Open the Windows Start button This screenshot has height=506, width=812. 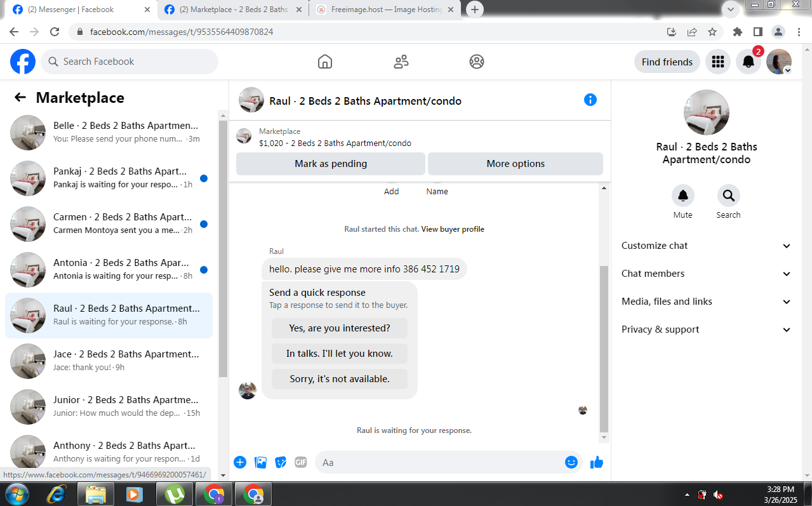[x=17, y=494]
